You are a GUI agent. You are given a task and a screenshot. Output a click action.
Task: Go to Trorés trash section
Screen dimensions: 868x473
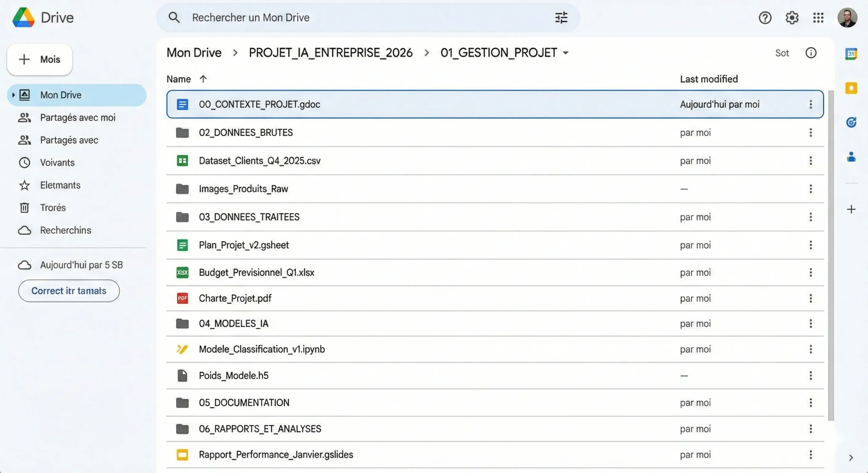point(53,208)
